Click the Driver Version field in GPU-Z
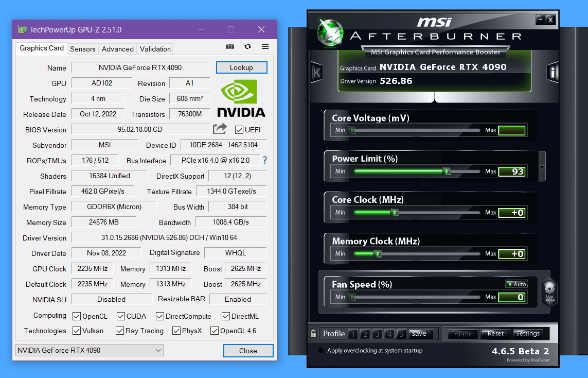 [169, 237]
